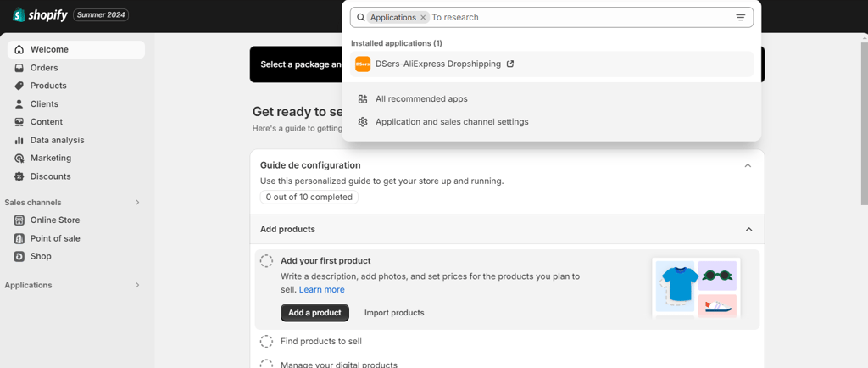Click the magnifier icon in search bar
The image size is (868, 368).
[361, 17]
